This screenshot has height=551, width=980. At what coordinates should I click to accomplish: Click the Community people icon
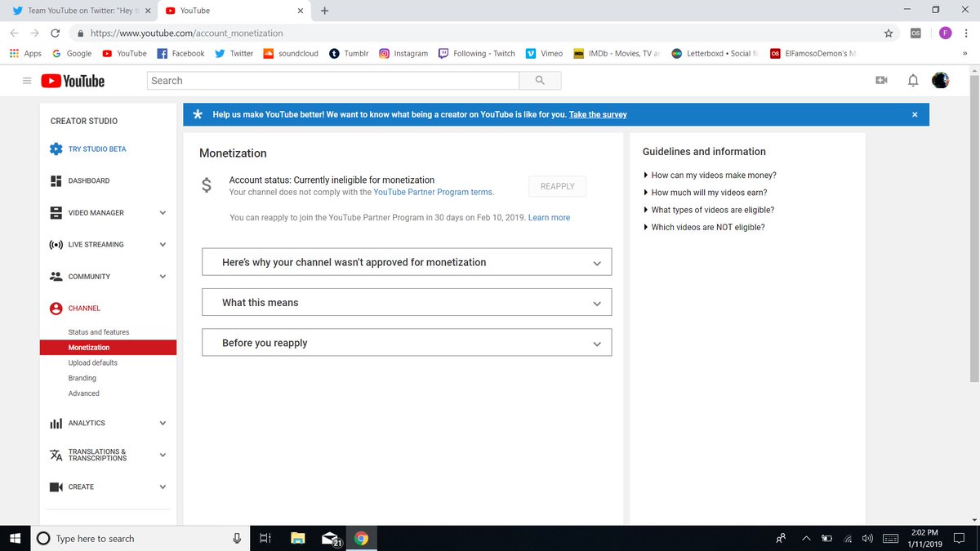coord(56,276)
